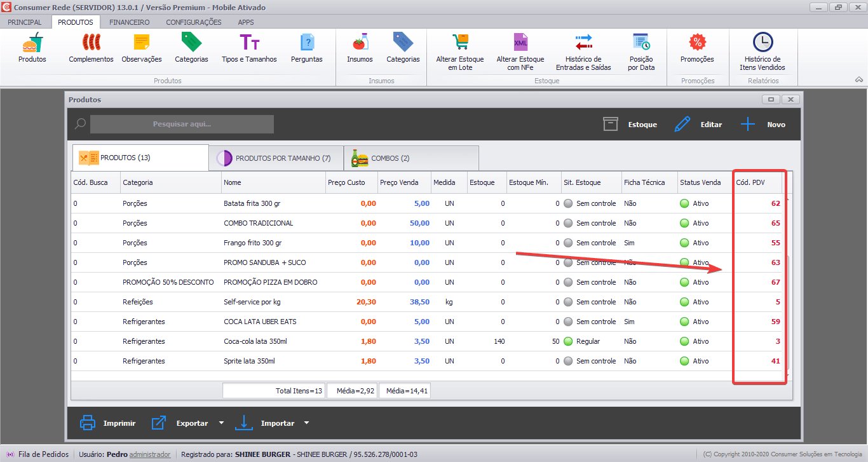Click the Estoque box button
Image resolution: width=868 pixels, height=462 pixels.
tap(630, 125)
